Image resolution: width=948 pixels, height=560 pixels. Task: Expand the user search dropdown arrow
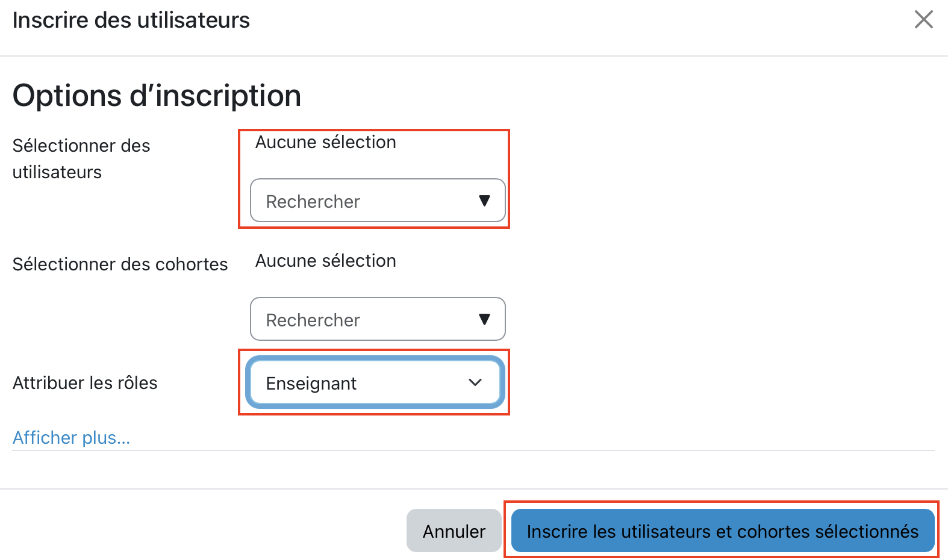coord(484,201)
